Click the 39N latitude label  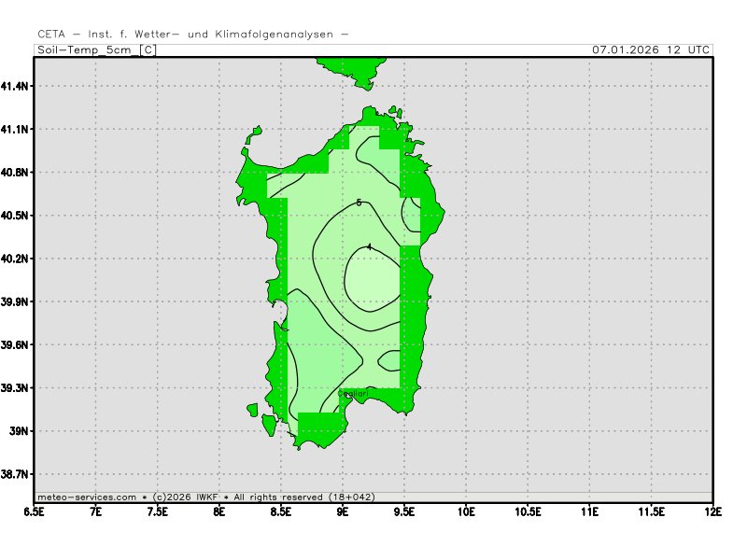pyautogui.click(x=21, y=431)
